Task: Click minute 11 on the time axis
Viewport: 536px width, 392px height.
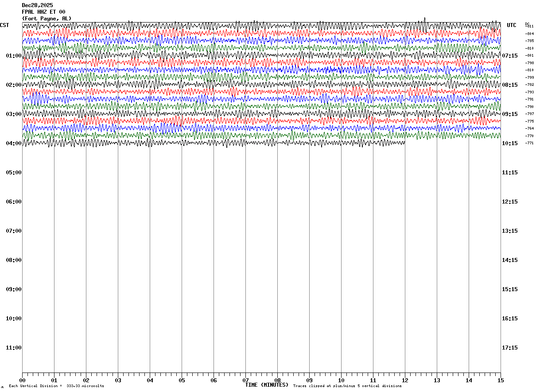Action: point(373,380)
